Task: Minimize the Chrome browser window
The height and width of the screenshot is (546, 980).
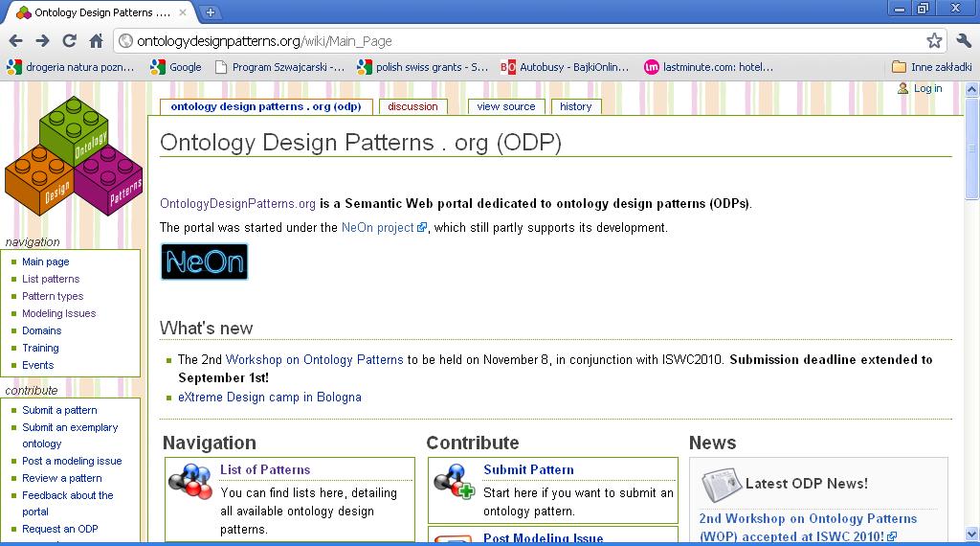Action: 900,9
